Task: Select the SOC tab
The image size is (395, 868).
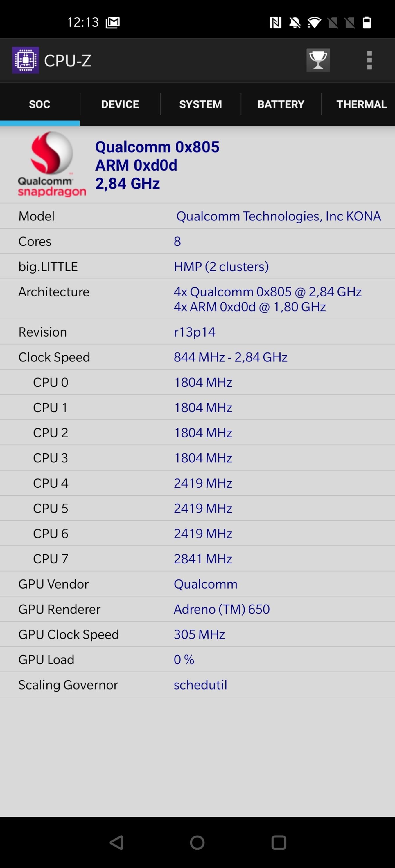Action: (39, 104)
